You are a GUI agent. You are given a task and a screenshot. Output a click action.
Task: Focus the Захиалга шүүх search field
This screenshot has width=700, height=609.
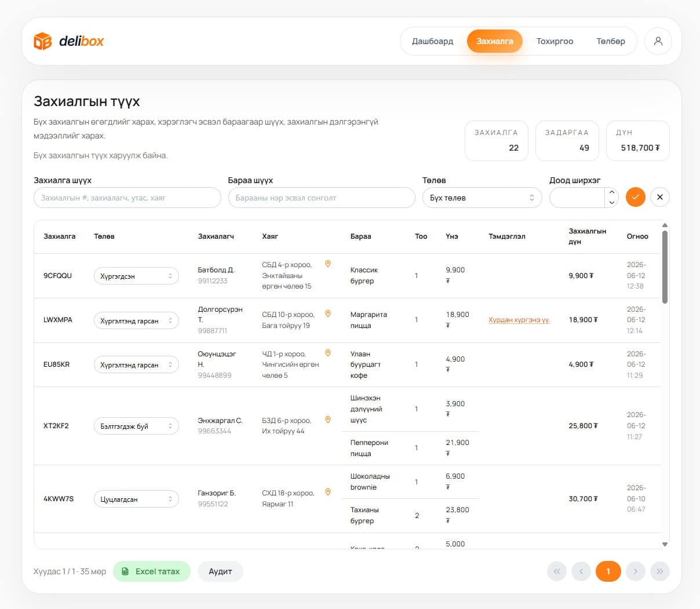point(127,198)
